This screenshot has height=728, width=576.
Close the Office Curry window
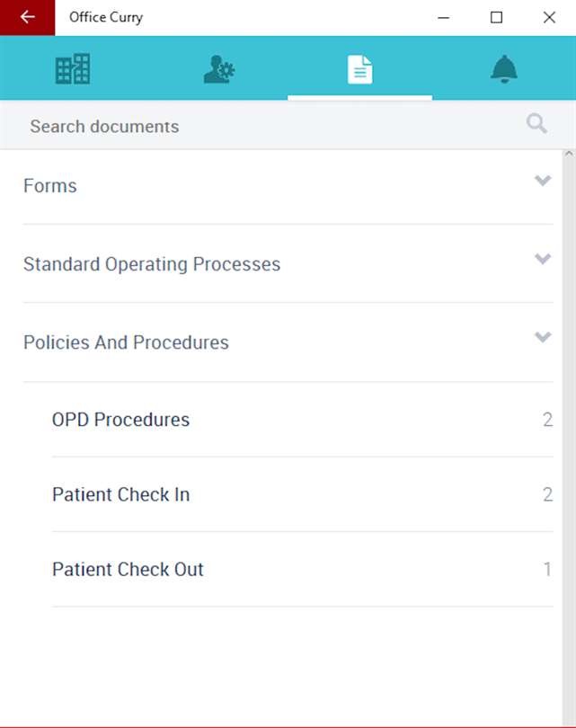pyautogui.click(x=549, y=17)
